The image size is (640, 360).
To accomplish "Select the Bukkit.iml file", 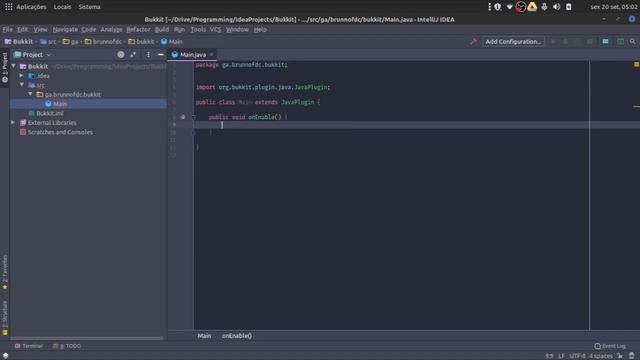I will (x=46, y=113).
